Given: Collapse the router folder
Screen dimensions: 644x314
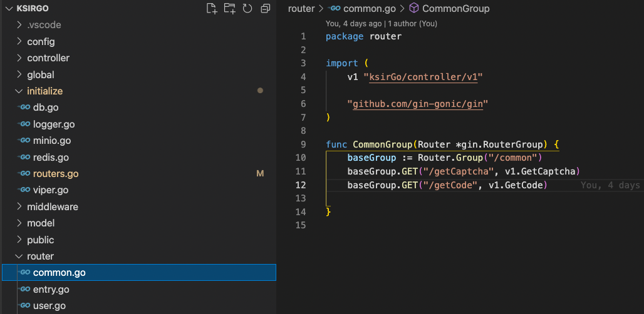Looking at the screenshot, I should pyautogui.click(x=19, y=256).
